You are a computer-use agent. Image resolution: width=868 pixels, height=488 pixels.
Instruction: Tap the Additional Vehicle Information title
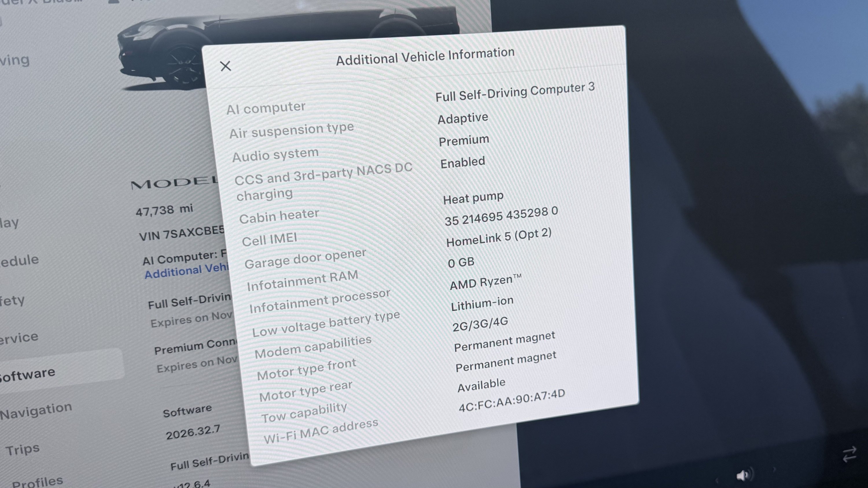pos(425,57)
